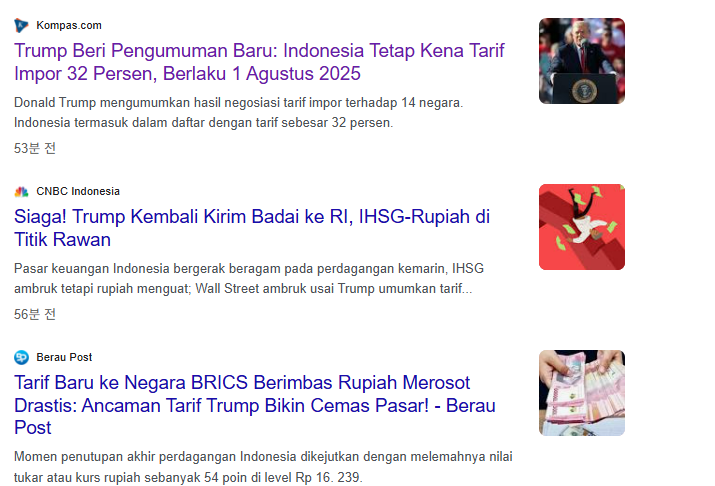Click red illustration thumbnail of falling figure
715x486 pixels.
tap(582, 227)
